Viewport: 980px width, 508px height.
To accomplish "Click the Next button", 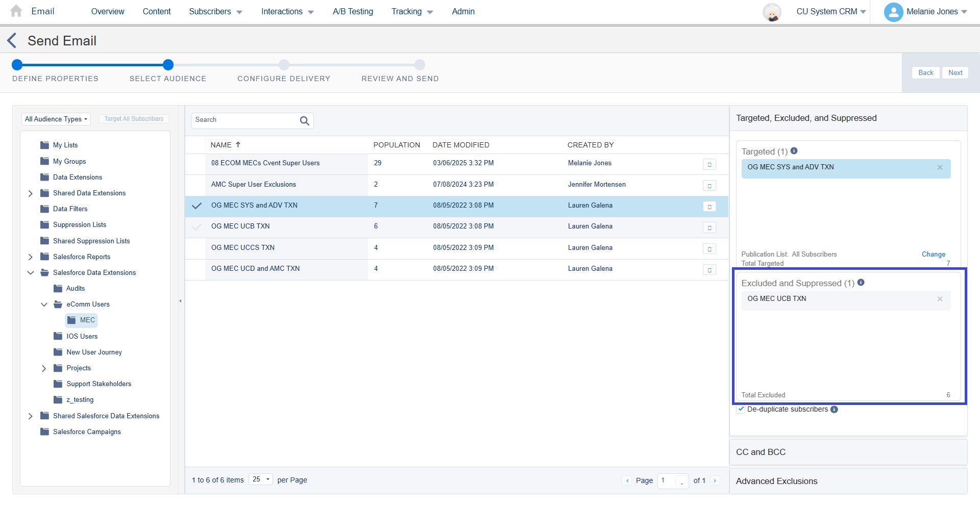I will pos(955,73).
